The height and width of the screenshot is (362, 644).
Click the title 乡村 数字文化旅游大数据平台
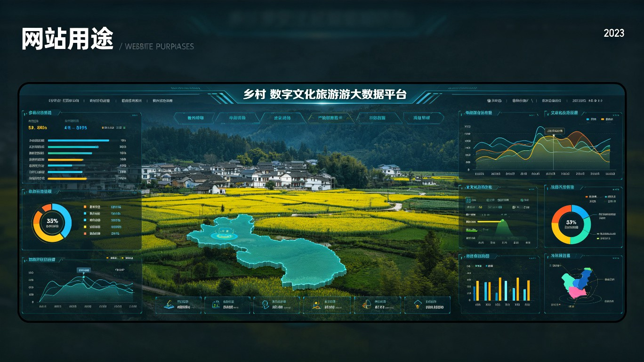(x=324, y=94)
